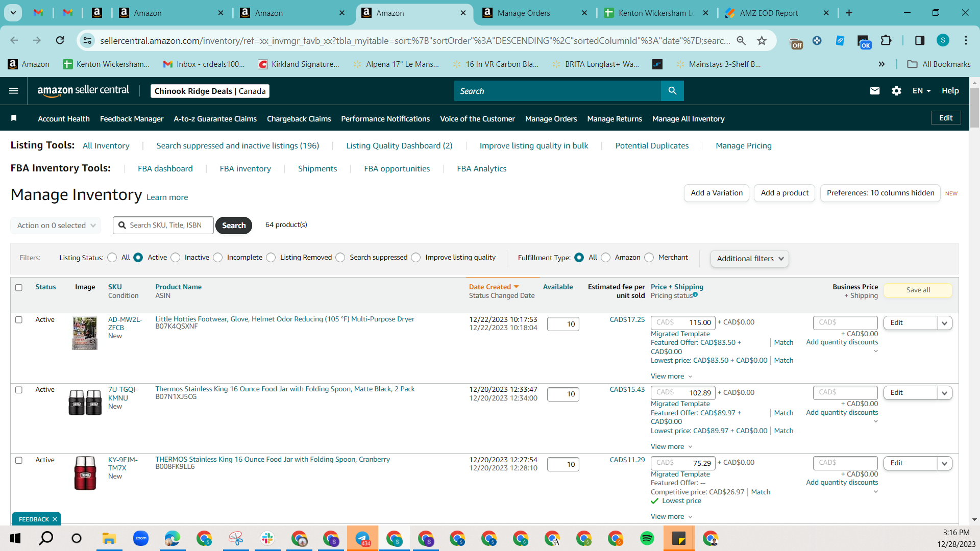Click the Amazon seller central logo
Screen dimensions: 980x551
pyautogui.click(x=83, y=91)
